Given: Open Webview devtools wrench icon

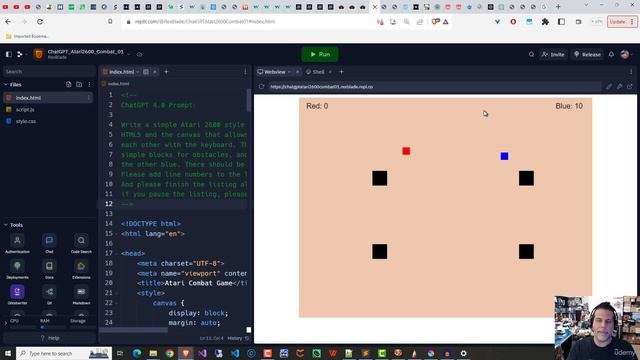Looking at the screenshot, I should coord(620,87).
